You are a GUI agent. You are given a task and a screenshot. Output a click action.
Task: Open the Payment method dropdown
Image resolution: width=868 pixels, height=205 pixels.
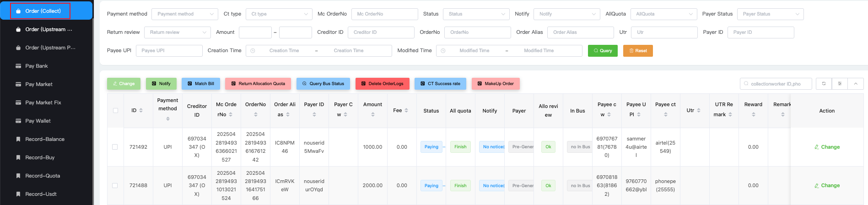184,14
